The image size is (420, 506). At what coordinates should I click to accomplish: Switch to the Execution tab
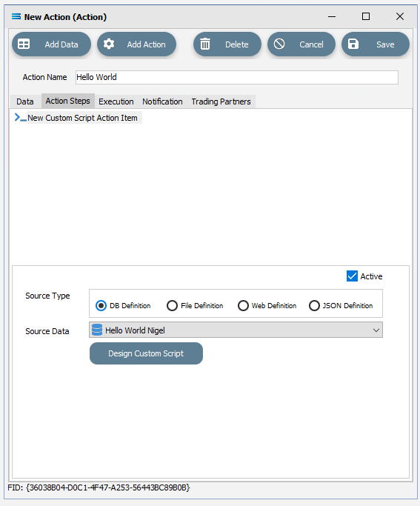coord(116,101)
